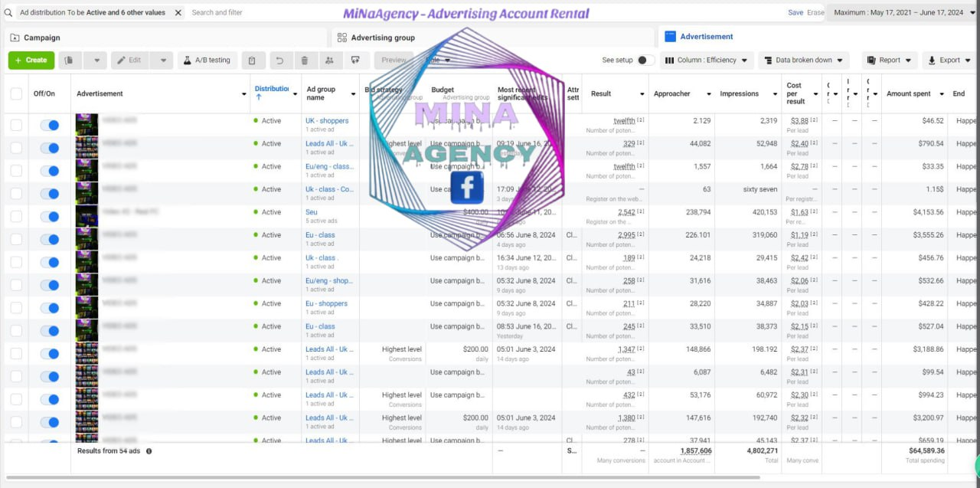Open the duplicate button dropdown arrow

point(95,61)
